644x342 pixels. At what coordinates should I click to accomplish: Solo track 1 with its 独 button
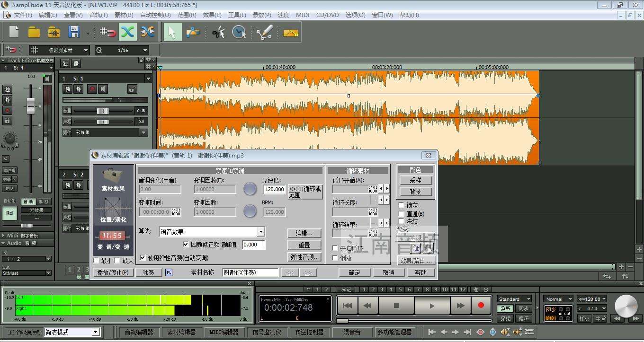(68, 89)
